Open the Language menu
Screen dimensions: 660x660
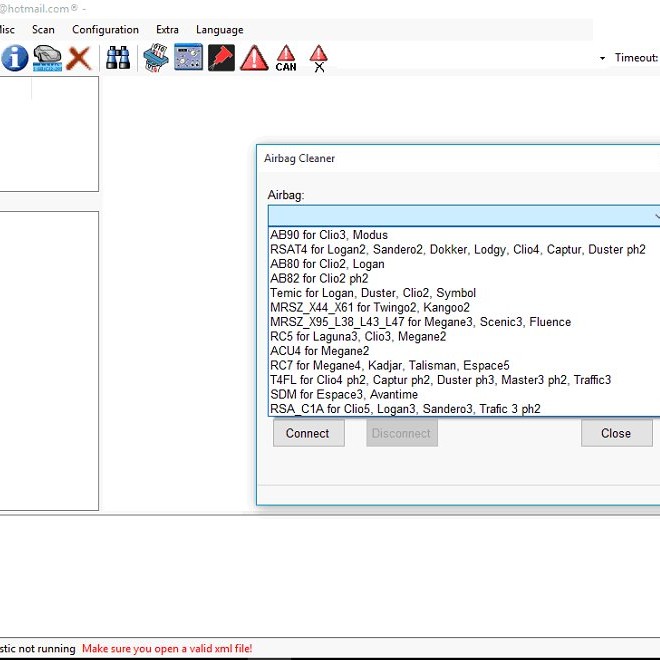pos(220,30)
